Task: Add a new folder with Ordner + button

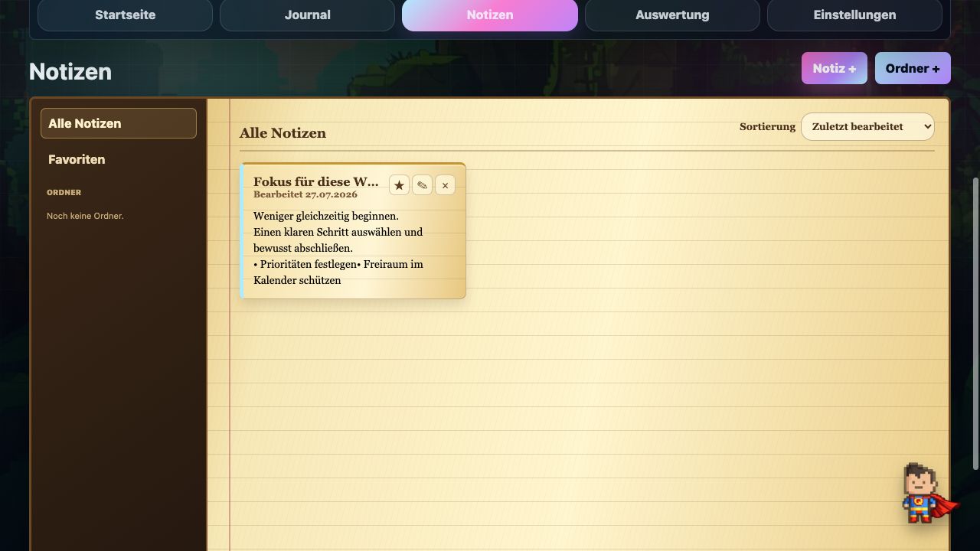Action: click(x=913, y=68)
